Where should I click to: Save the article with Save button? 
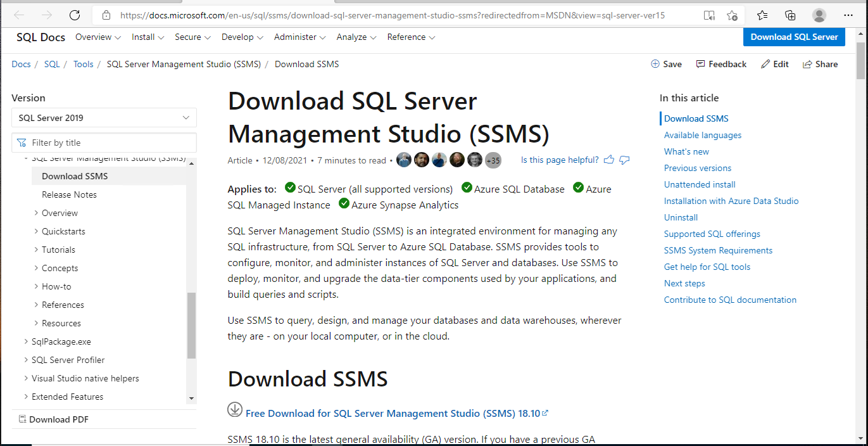click(x=666, y=64)
